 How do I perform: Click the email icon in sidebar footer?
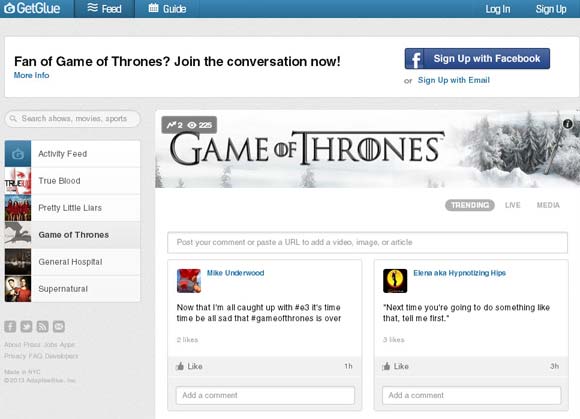(x=59, y=327)
